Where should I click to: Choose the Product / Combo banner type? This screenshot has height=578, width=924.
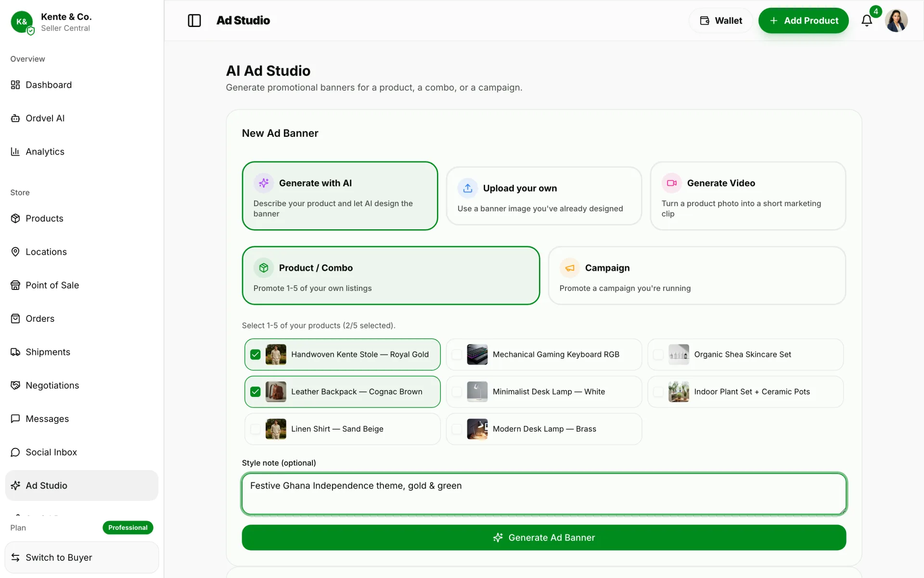pos(391,276)
